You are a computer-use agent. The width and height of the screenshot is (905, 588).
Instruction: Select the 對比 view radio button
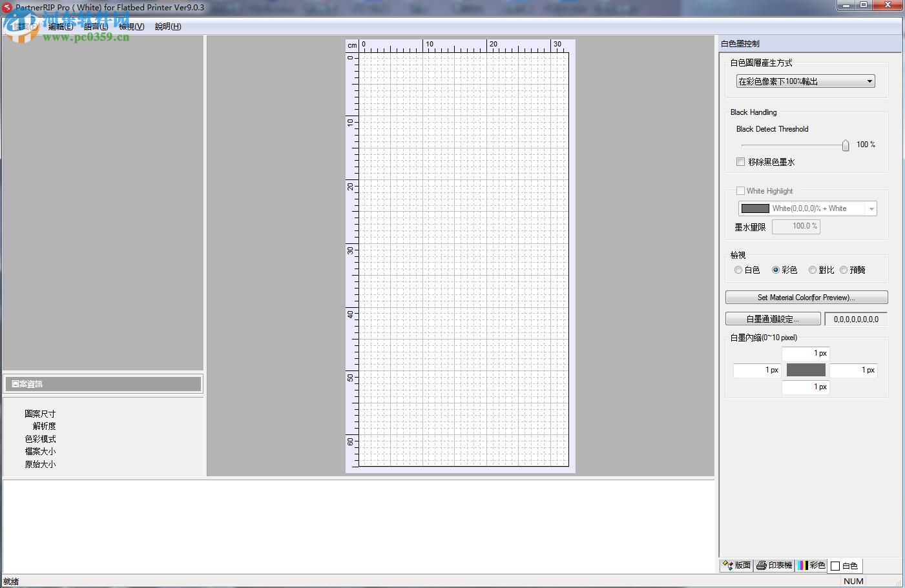pyautogui.click(x=813, y=270)
